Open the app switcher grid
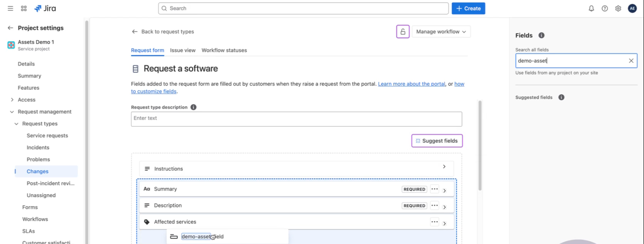 (24, 8)
